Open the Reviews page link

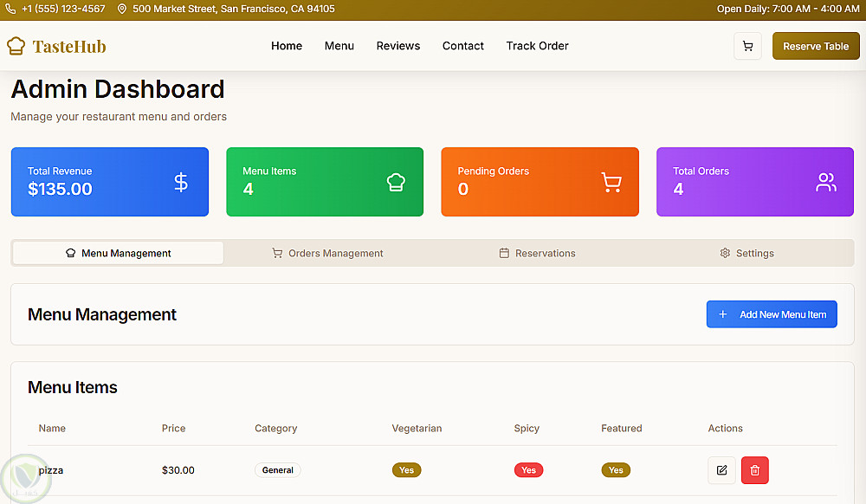point(397,46)
